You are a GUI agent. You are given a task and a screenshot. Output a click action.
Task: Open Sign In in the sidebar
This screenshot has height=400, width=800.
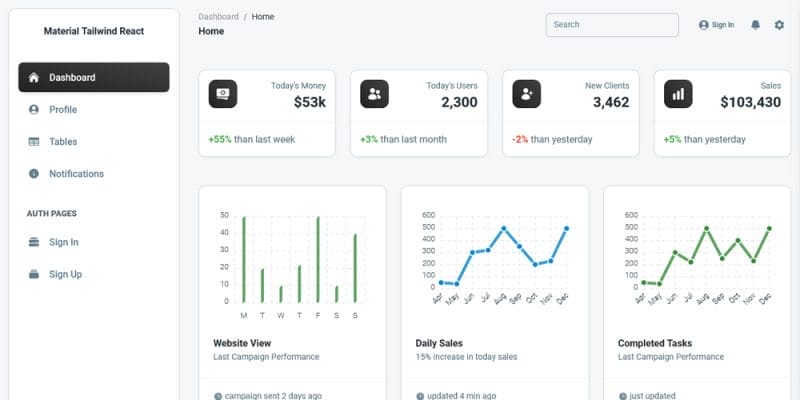click(94, 242)
